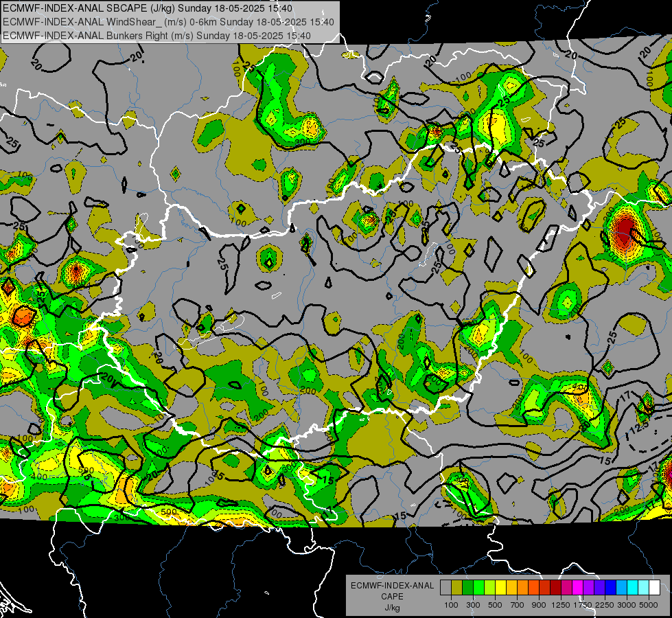This screenshot has height=618, width=672.
Task: Select the dark green legend swatch before 300
Action: 467,588
